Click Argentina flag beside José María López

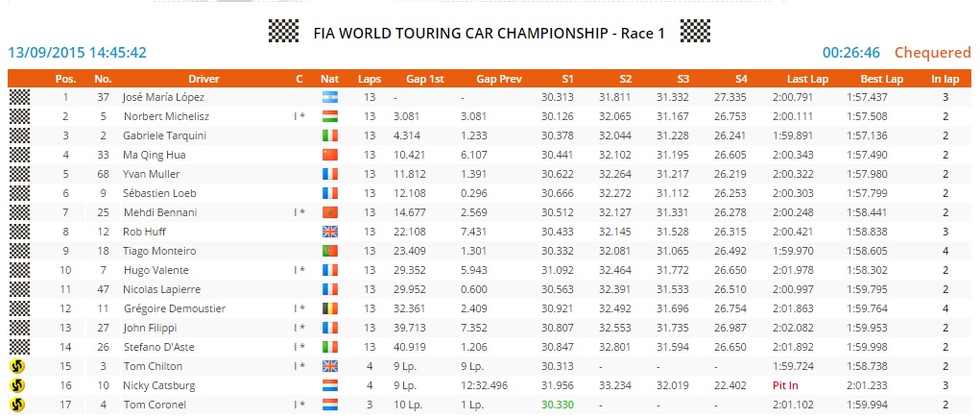click(x=329, y=97)
